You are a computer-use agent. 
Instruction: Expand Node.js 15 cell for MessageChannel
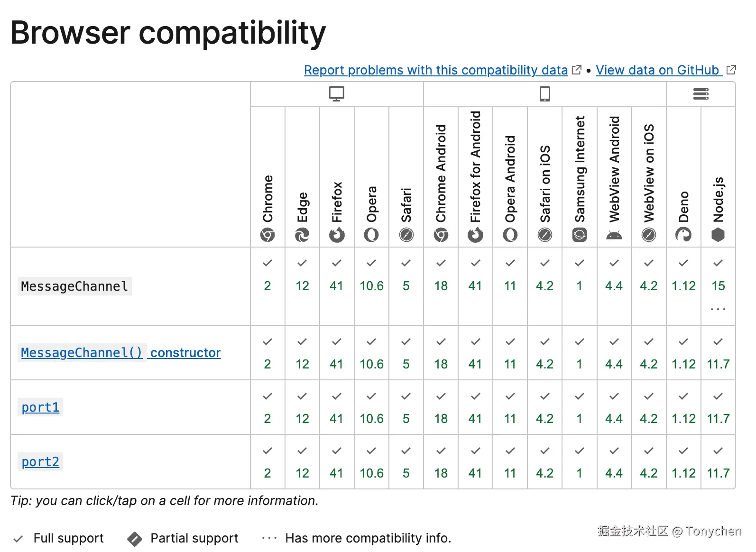click(718, 286)
